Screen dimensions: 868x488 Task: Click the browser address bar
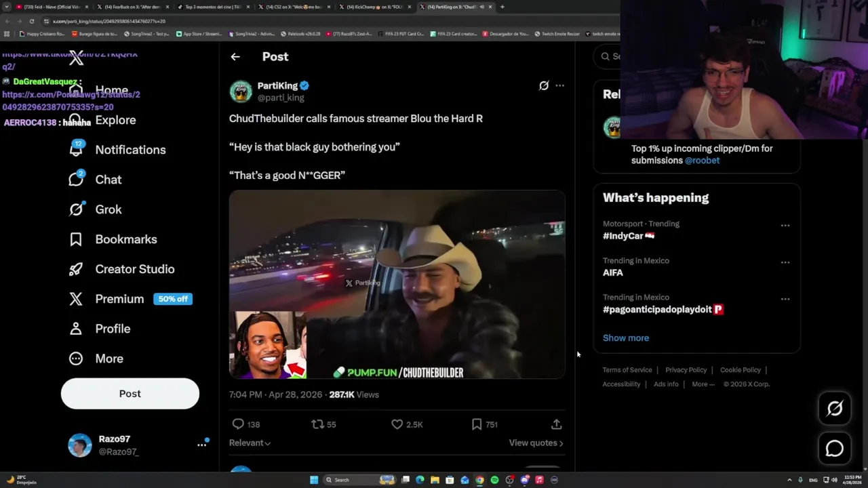[x=325, y=21]
